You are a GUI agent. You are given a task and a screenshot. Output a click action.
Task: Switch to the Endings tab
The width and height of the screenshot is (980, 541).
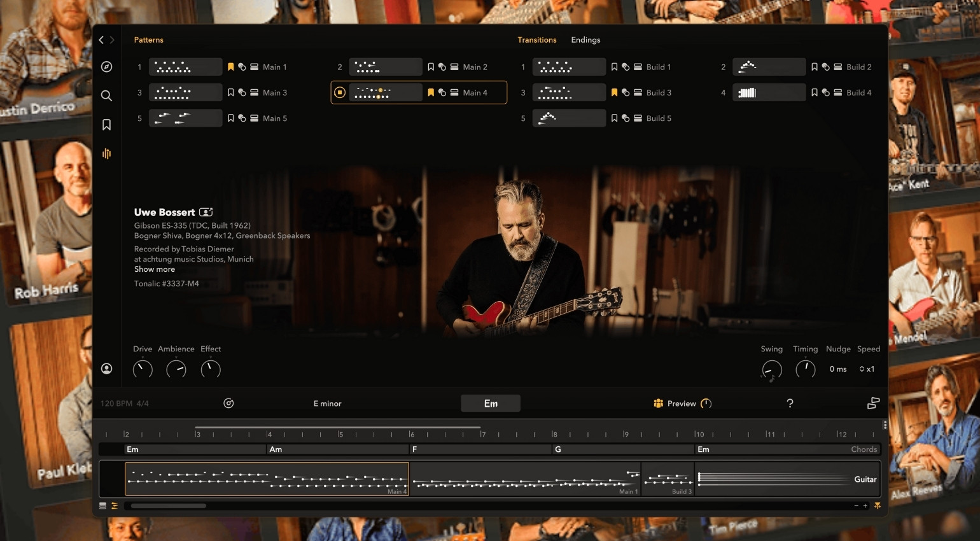(585, 40)
